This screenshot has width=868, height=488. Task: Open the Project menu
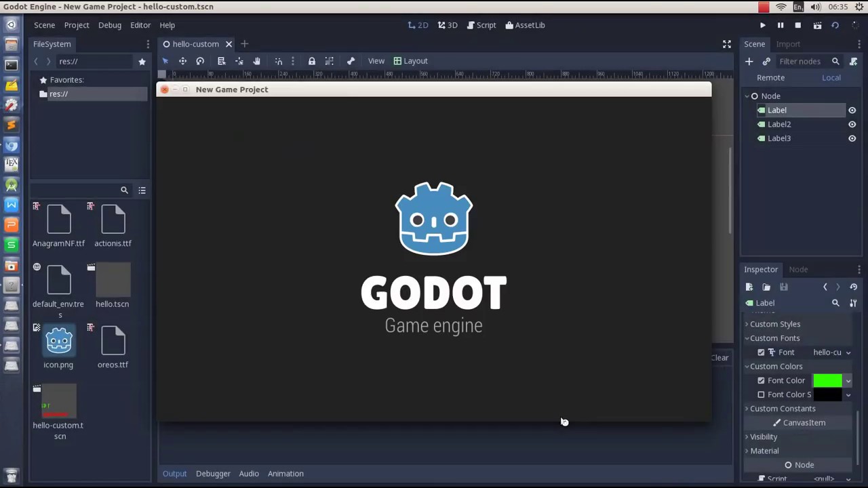(x=77, y=25)
